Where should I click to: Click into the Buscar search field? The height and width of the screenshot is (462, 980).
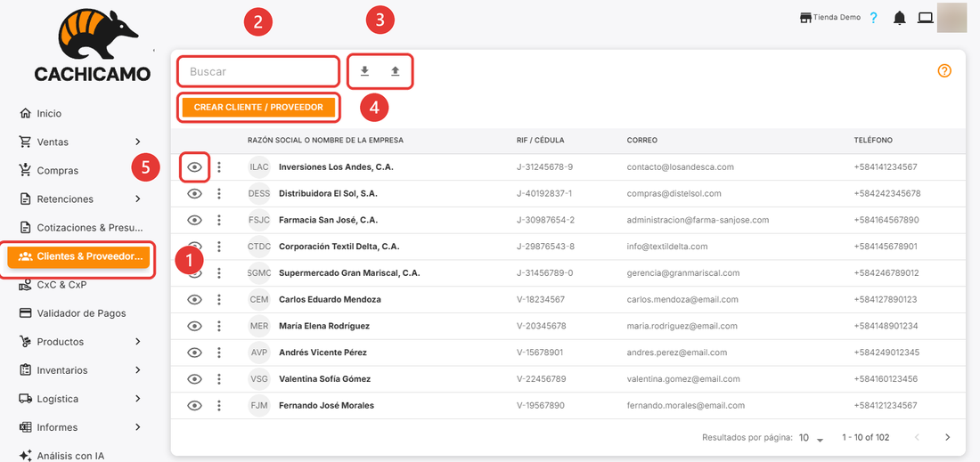pyautogui.click(x=258, y=71)
